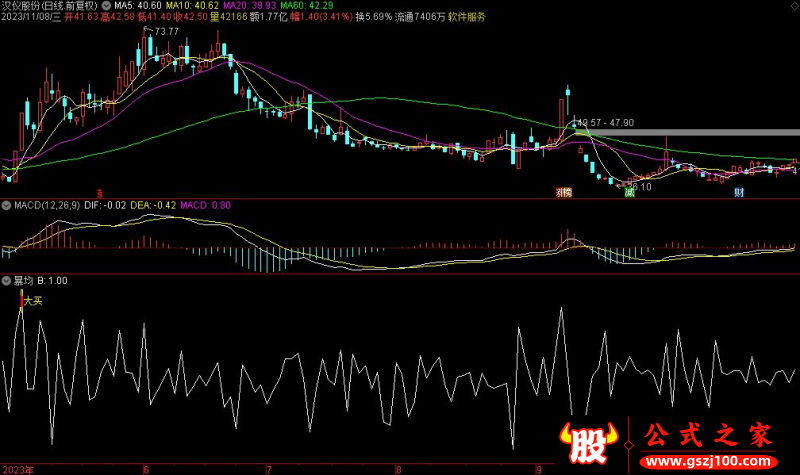Click the 73.77 peak price label
The height and width of the screenshot is (475, 800).
[167, 32]
